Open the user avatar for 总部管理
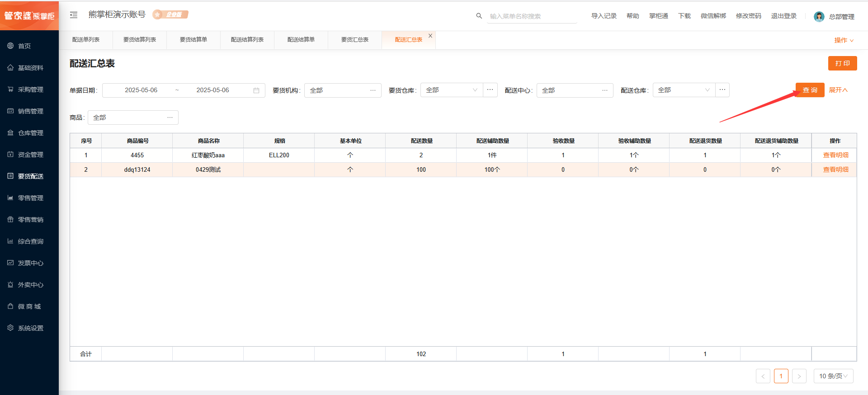 819,17
